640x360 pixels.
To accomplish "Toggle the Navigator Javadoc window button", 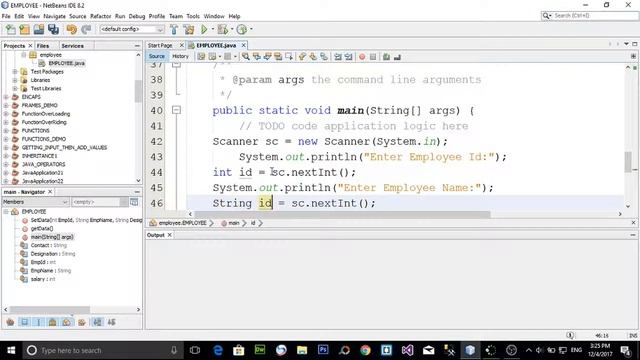I will (134, 202).
